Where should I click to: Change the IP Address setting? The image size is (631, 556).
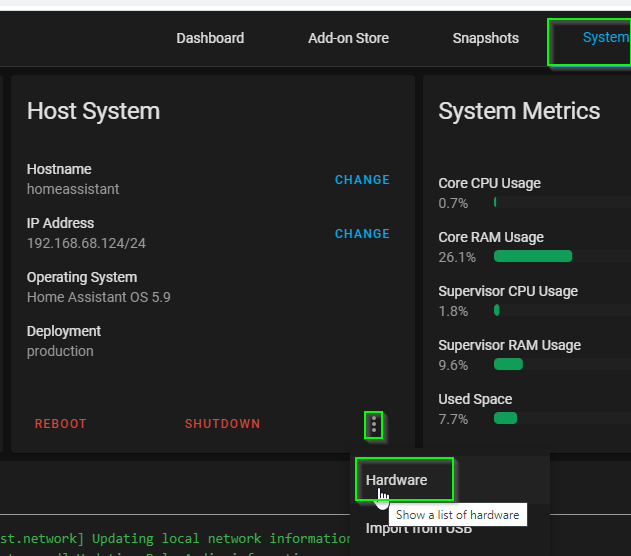(x=362, y=234)
